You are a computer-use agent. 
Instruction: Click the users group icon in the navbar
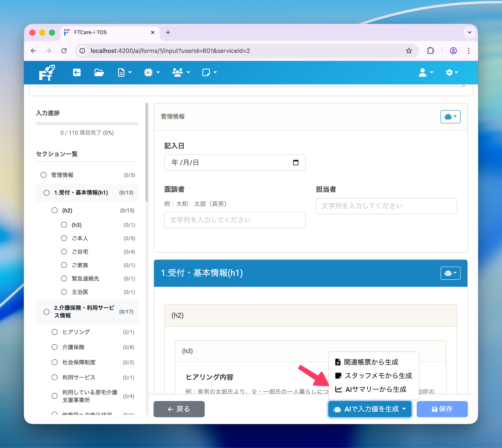pyautogui.click(x=178, y=72)
